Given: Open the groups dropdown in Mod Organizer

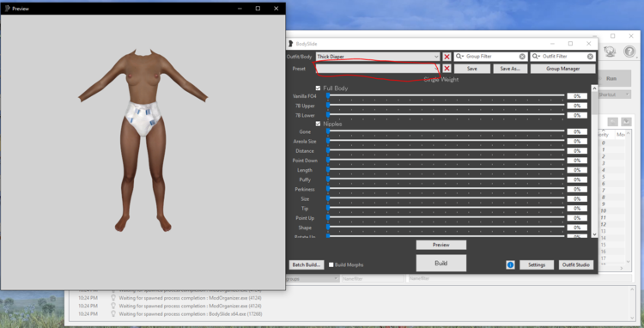Looking at the screenshot, I should click(313, 279).
